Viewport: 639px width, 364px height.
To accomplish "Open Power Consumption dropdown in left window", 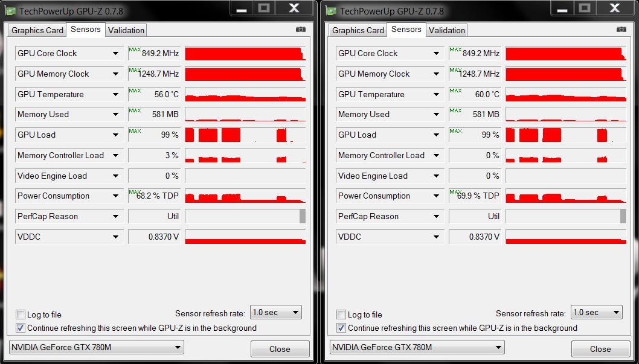I will [116, 196].
